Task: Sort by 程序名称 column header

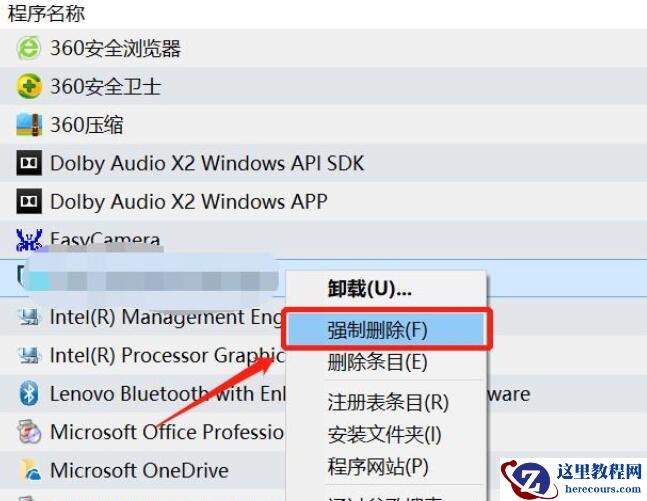Action: coord(47,13)
